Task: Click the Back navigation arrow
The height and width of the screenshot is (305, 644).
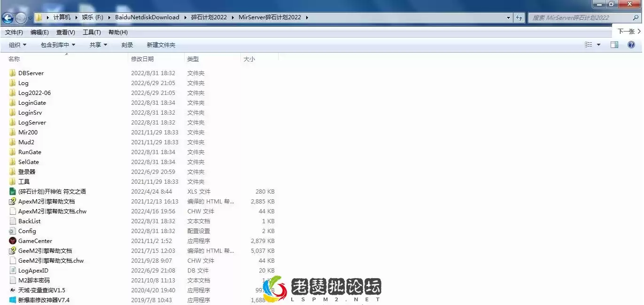Action: 8,17
